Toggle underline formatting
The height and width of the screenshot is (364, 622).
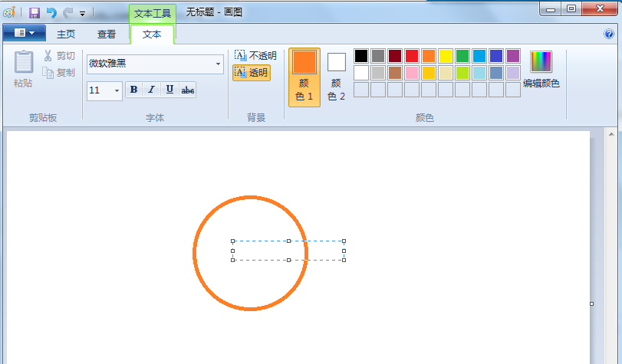169,90
